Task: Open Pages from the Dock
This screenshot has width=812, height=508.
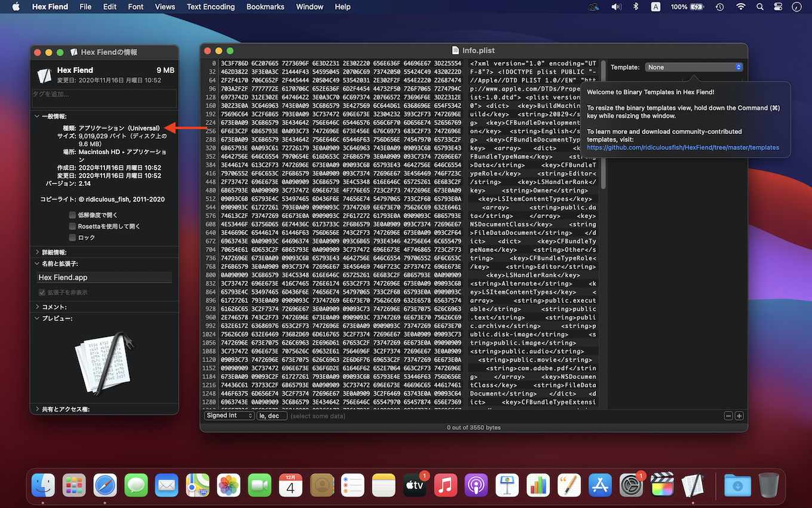Action: [x=570, y=485]
